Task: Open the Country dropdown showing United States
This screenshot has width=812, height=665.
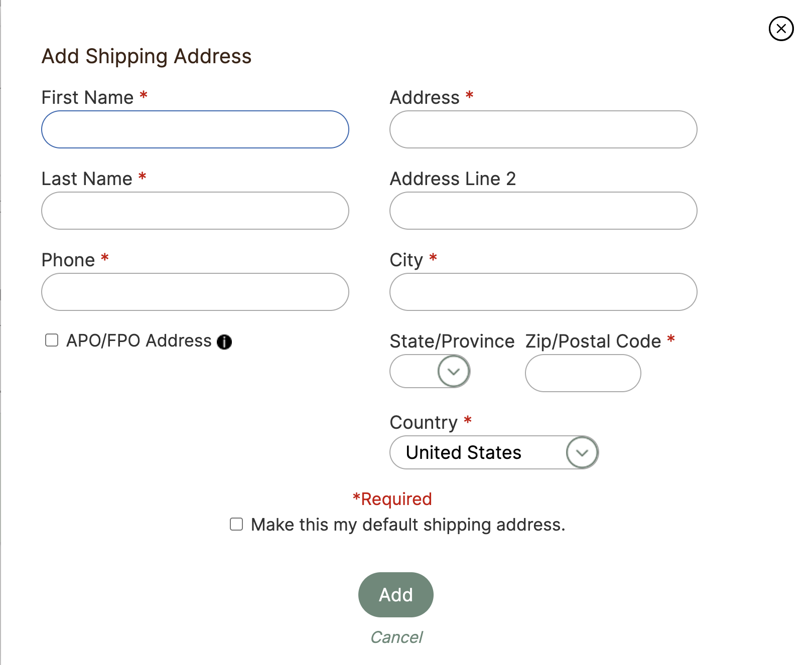Action: 494,452
